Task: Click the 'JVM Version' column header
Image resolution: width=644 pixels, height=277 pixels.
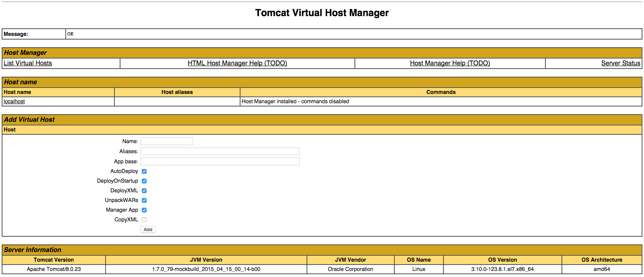Action: 206,260
